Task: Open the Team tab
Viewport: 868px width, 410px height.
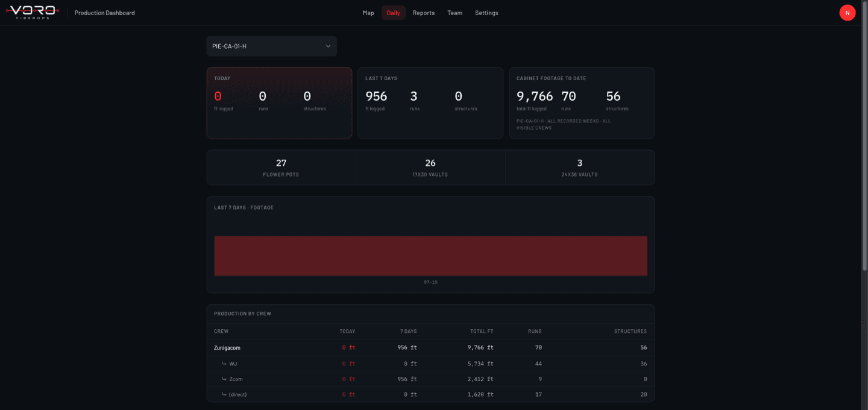Action: pyautogui.click(x=455, y=13)
